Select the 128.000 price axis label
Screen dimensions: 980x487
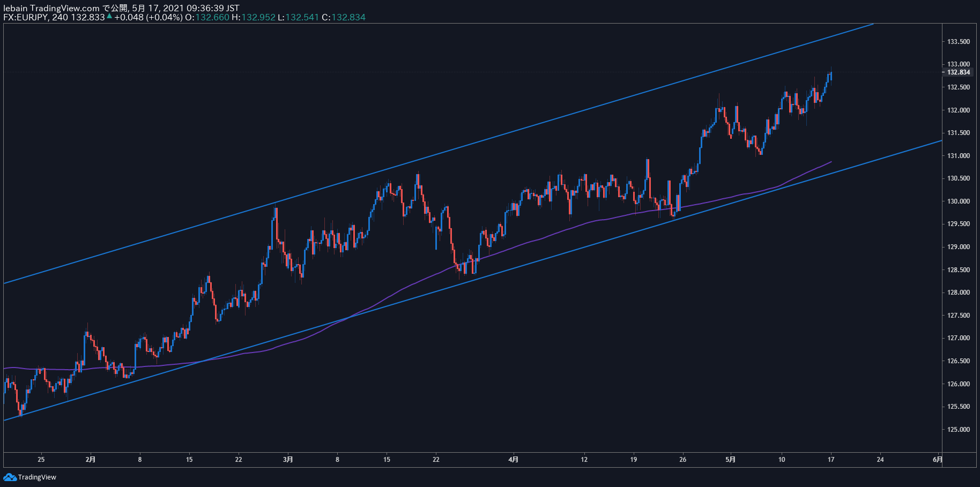pyautogui.click(x=959, y=293)
